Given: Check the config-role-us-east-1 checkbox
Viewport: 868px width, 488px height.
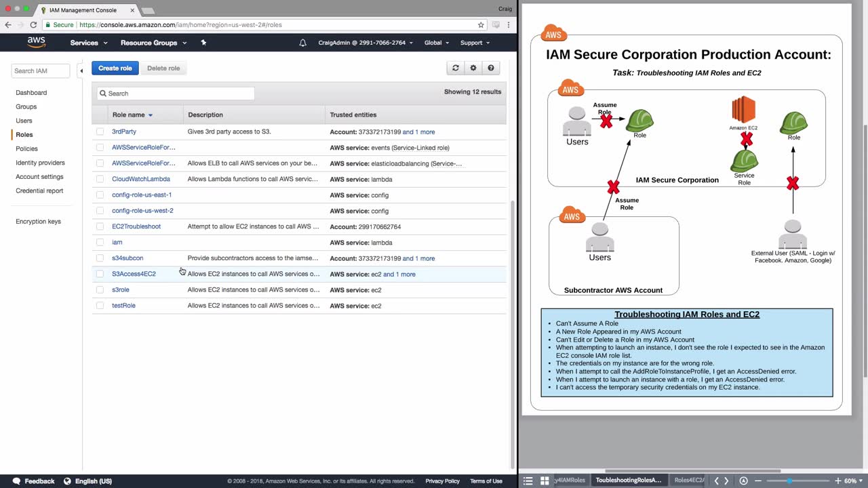Looking at the screenshot, I should pos(100,195).
